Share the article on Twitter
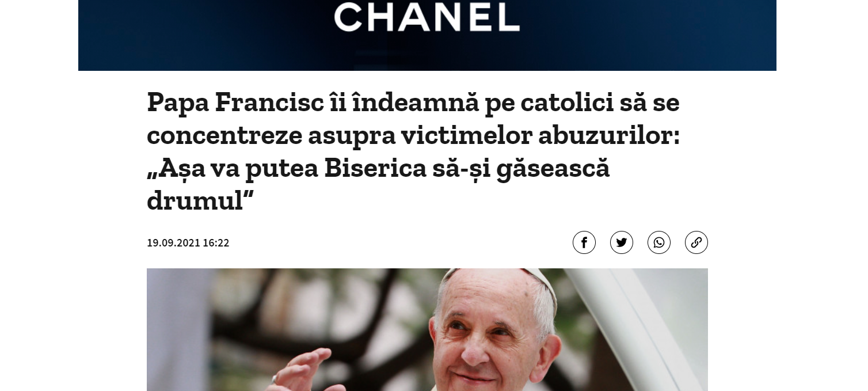868x391 pixels. click(621, 242)
